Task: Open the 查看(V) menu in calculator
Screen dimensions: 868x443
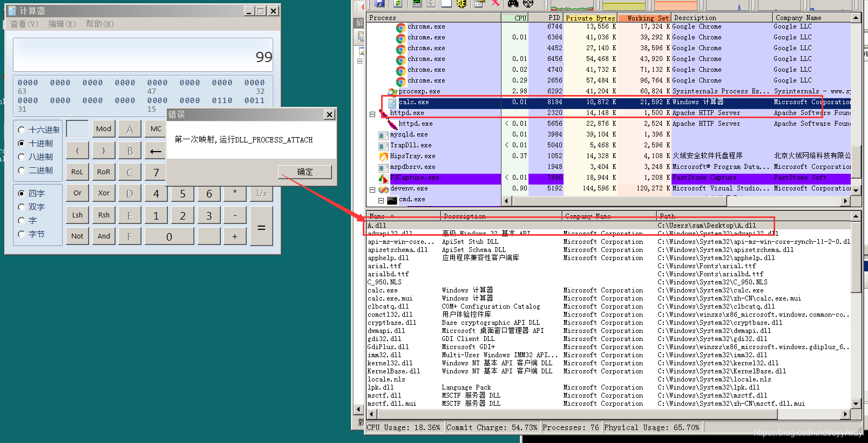Action: [24, 24]
